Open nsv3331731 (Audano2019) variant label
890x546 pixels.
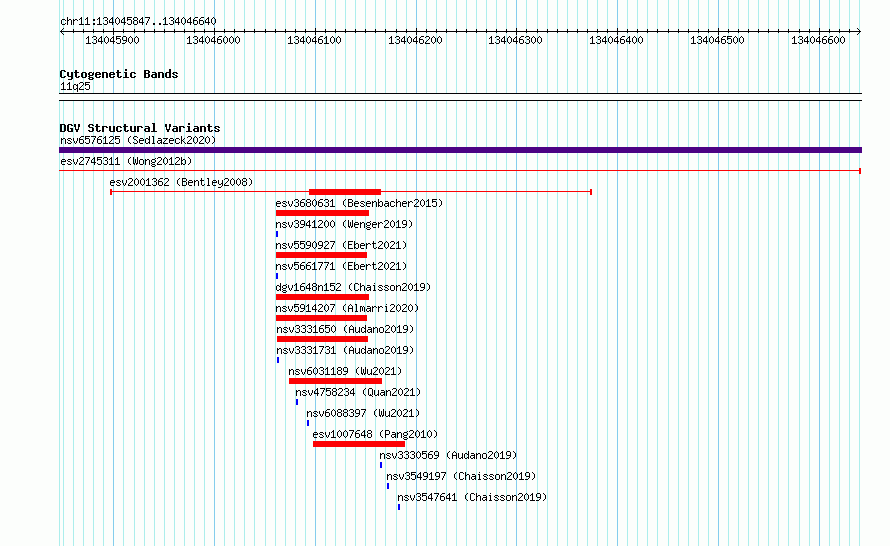point(345,350)
